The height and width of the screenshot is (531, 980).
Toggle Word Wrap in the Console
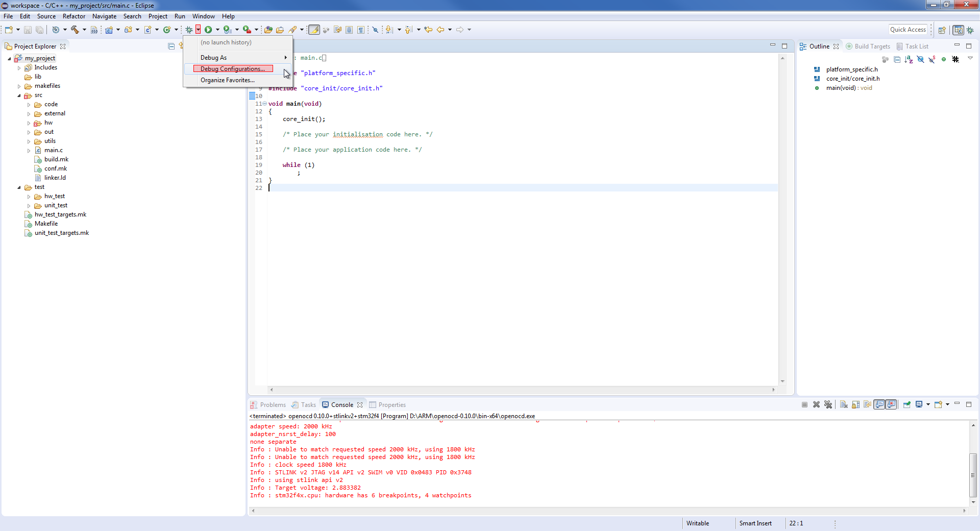[x=867, y=405]
